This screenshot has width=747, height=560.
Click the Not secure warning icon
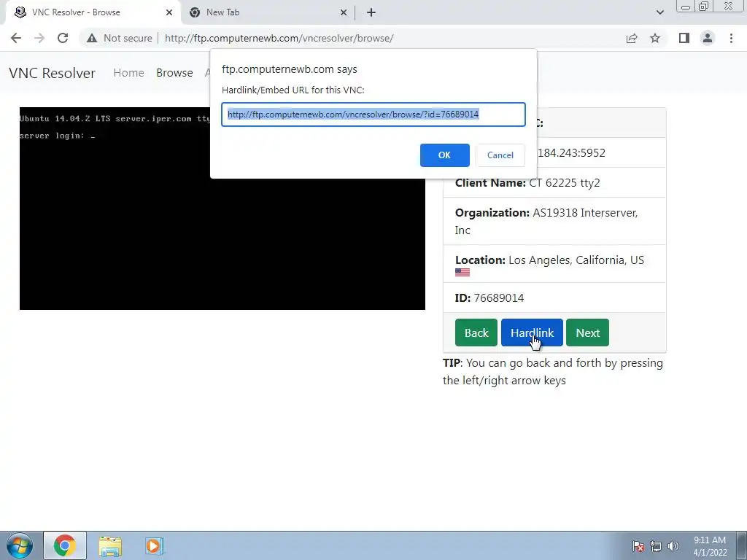(x=91, y=38)
